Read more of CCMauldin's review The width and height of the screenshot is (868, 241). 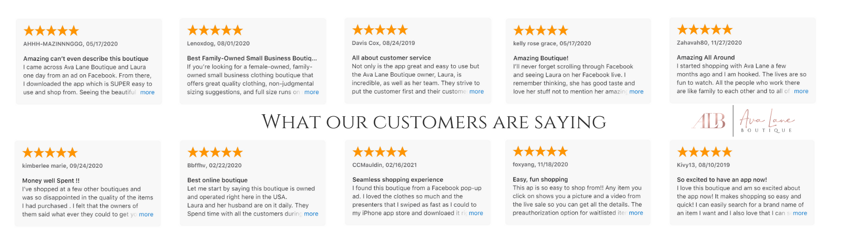[475, 213]
